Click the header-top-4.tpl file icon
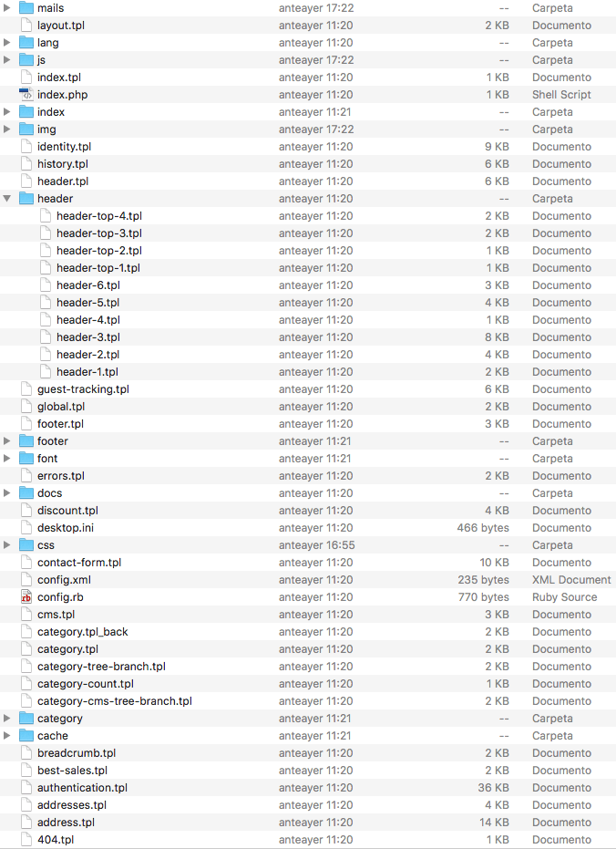 pos(46,216)
